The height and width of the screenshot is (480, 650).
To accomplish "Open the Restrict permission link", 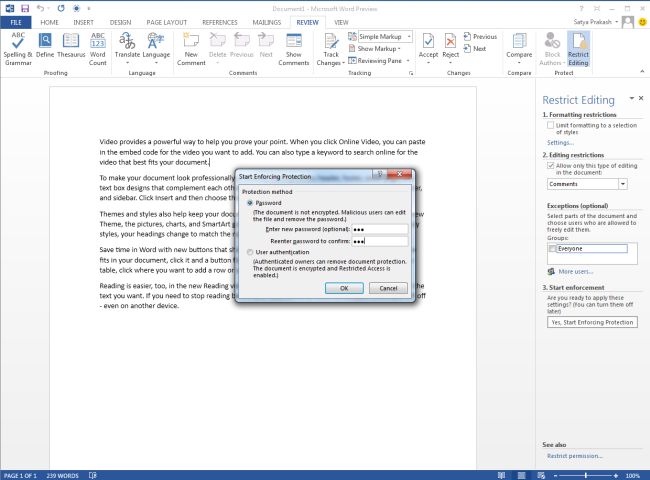I will pyautogui.click(x=575, y=456).
